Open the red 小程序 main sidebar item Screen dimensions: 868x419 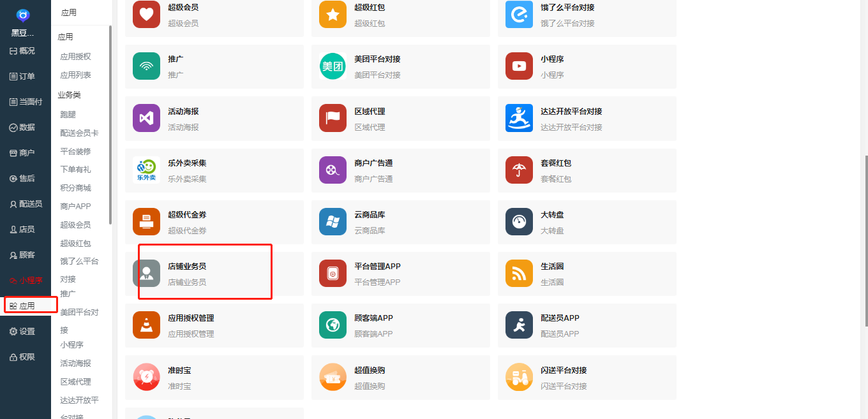point(26,281)
